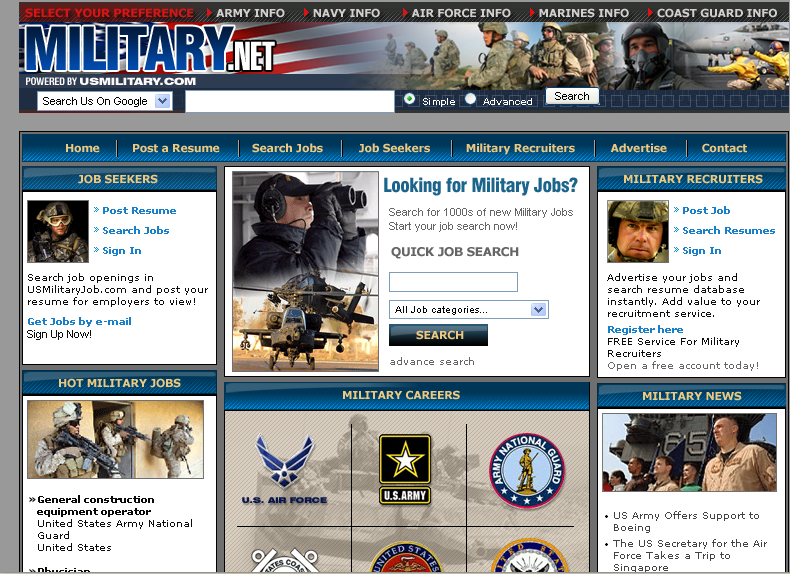The height and width of the screenshot is (574, 790).
Task: Click the Quick Job Search keyword field
Action: coord(453,282)
